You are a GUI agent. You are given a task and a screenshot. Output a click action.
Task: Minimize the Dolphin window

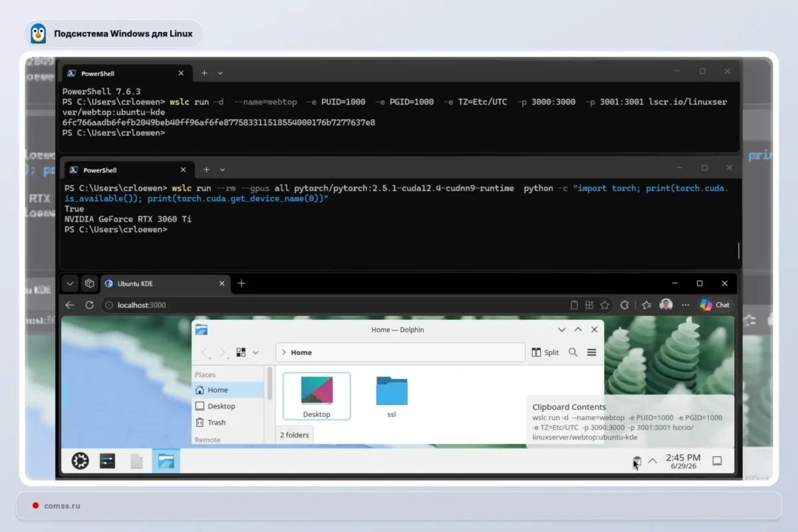pyautogui.click(x=562, y=329)
